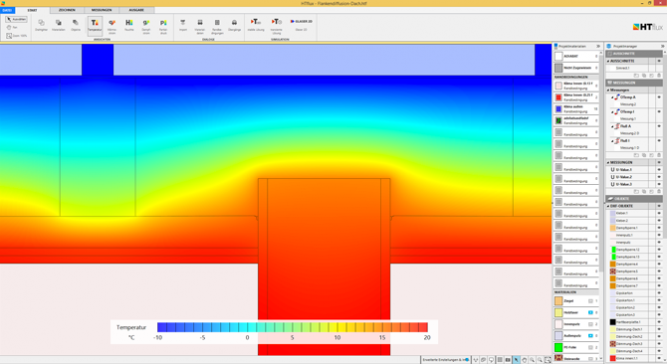Collapse the Messungen tree group
Image resolution: width=667 pixels, height=364 pixels.
tap(608, 90)
